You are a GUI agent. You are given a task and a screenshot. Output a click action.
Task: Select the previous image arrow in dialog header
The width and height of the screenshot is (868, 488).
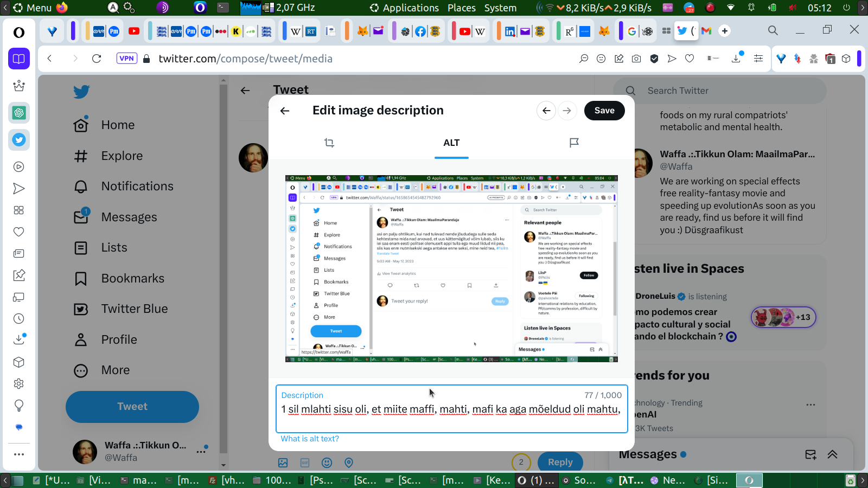tap(546, 111)
